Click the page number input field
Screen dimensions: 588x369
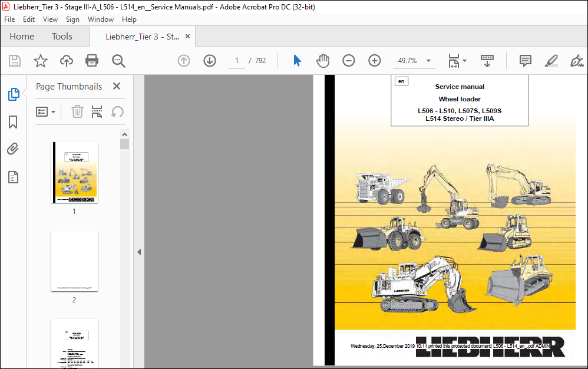[x=237, y=61]
